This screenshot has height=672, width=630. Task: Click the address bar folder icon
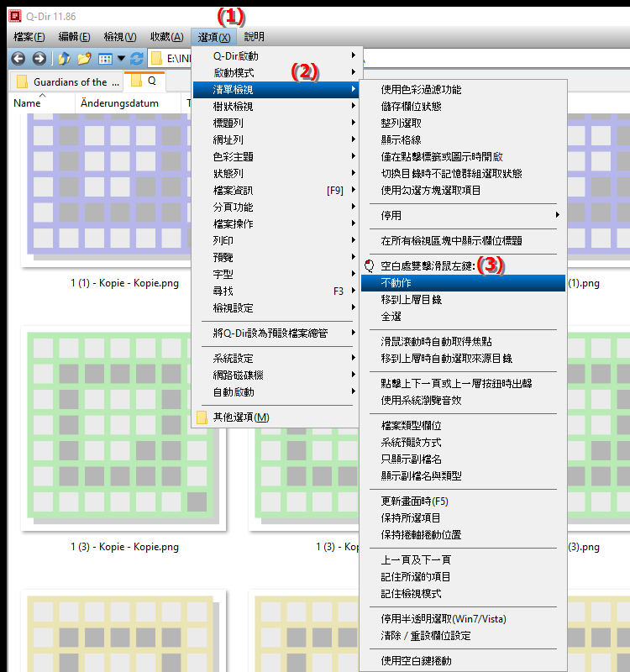pyautogui.click(x=157, y=58)
